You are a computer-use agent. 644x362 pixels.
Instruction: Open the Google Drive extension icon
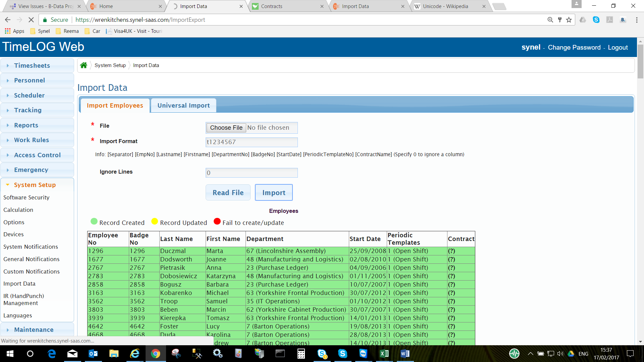(583, 20)
